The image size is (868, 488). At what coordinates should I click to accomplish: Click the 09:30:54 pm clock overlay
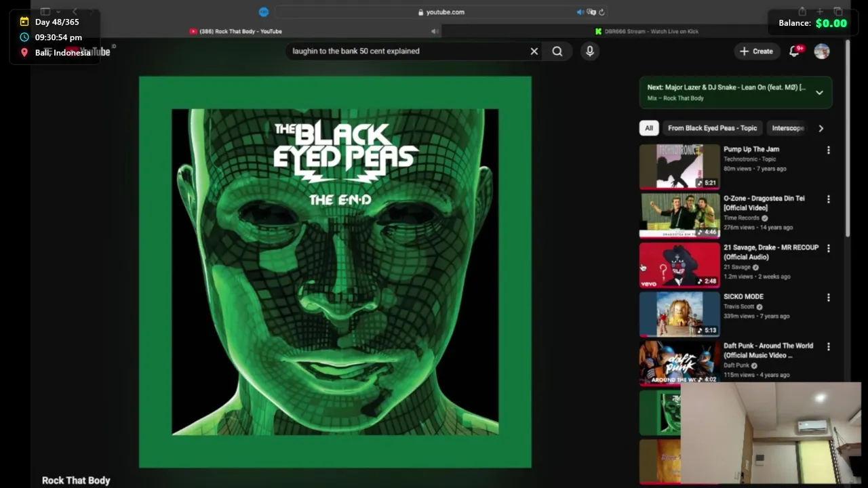58,37
